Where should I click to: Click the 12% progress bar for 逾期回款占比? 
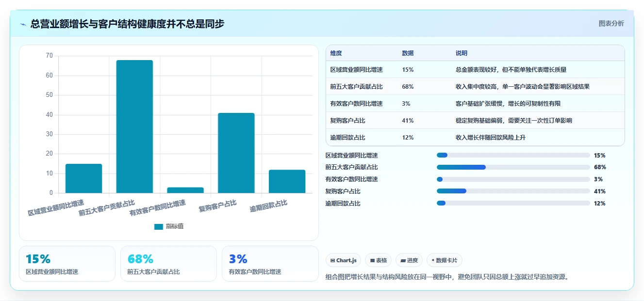coord(513,204)
